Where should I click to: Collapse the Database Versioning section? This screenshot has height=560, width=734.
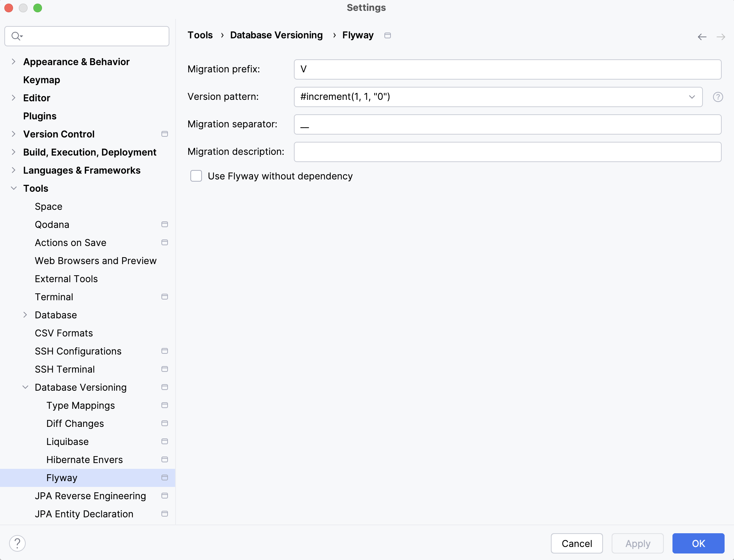tap(25, 387)
